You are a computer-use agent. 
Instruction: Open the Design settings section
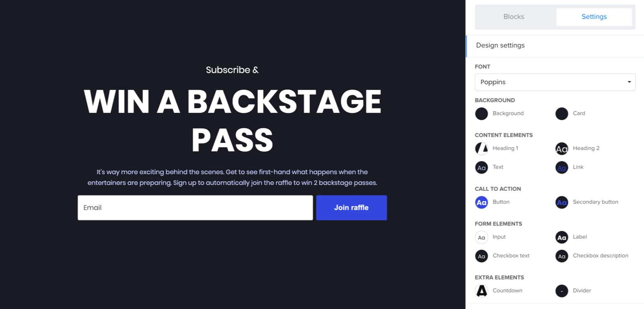(x=500, y=46)
